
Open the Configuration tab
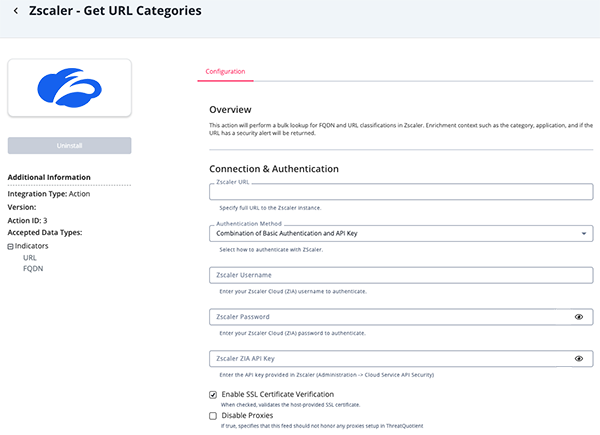pyautogui.click(x=225, y=72)
